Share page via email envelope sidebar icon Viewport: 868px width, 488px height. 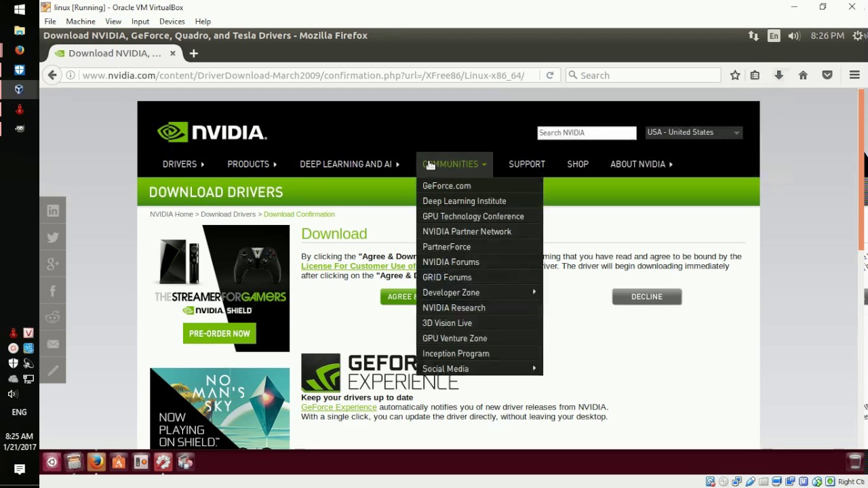[53, 344]
